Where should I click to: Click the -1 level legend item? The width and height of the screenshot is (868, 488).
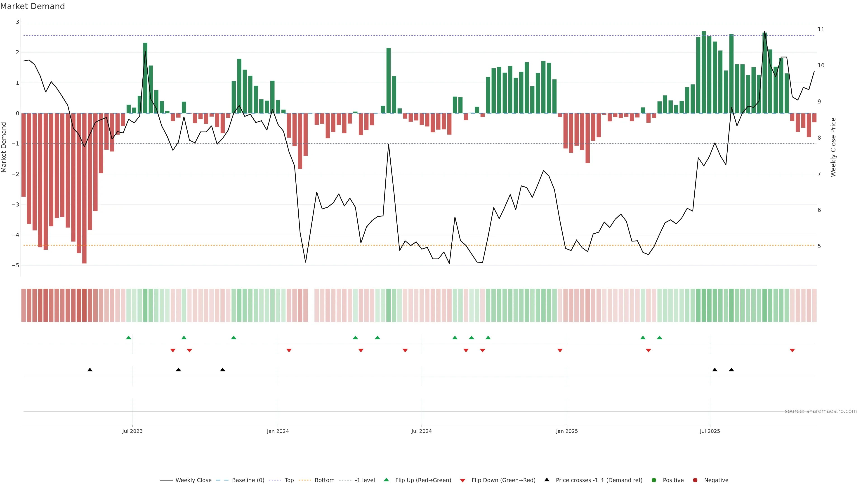tap(365, 480)
